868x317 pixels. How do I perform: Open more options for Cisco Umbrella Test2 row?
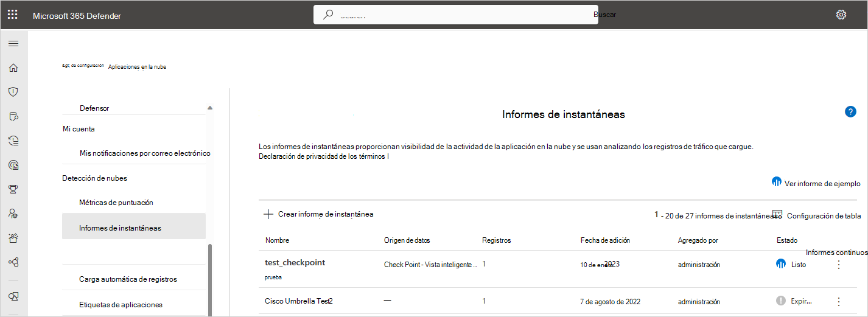pos(839,301)
